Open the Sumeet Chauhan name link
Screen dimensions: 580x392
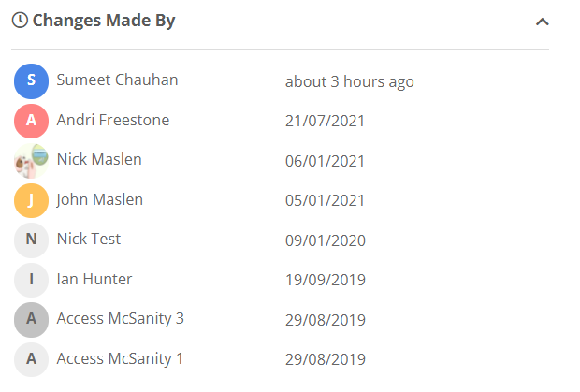tap(117, 80)
